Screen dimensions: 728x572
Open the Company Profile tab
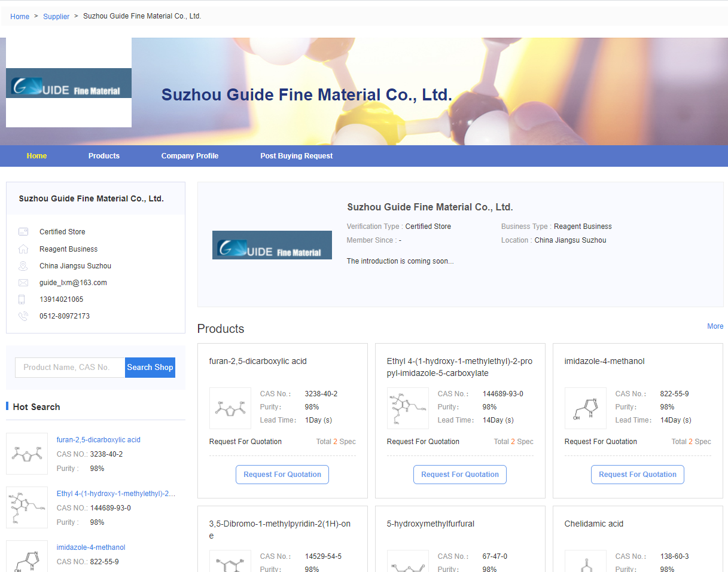pos(190,155)
